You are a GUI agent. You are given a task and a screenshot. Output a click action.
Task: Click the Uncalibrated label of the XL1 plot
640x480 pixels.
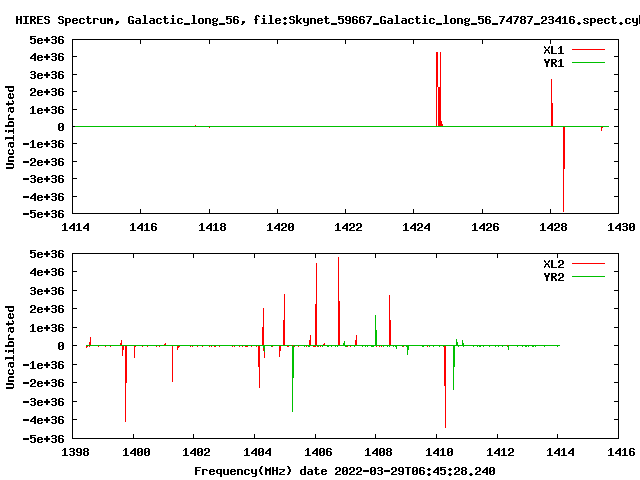click(x=10, y=127)
